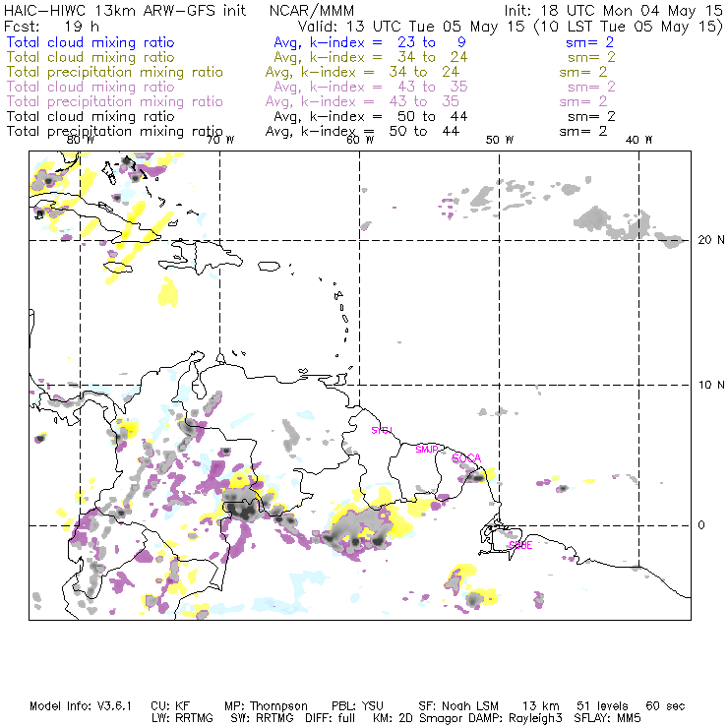The width and height of the screenshot is (728, 728).
Task: Select the "Fcst: 19 h" forecast hour text
Action: [51, 27]
